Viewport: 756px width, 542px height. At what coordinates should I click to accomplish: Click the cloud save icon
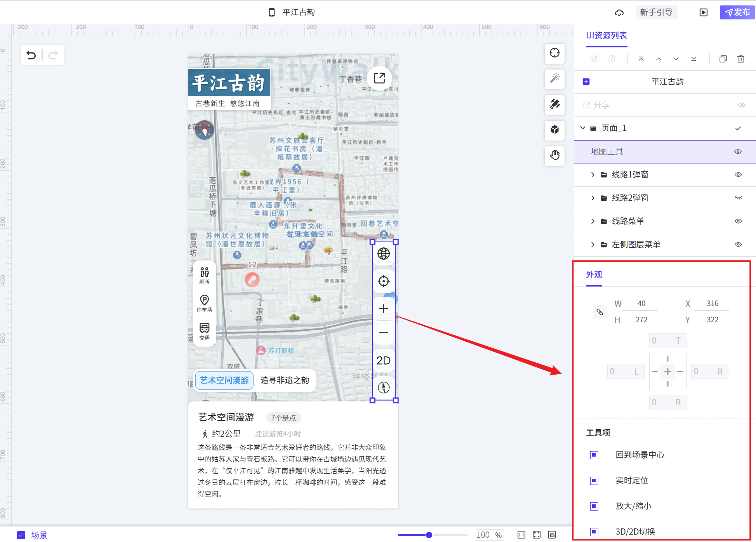(x=619, y=12)
